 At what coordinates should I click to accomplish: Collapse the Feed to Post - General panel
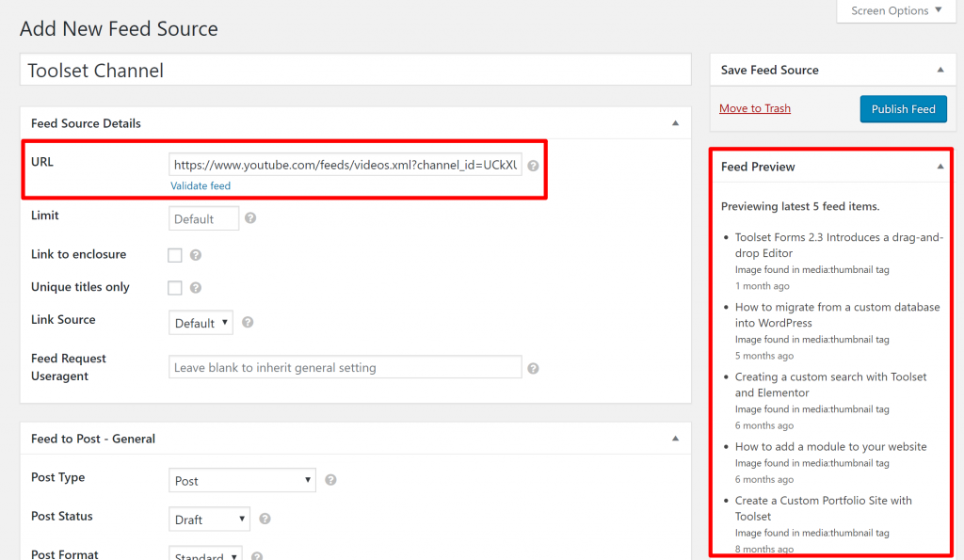pyautogui.click(x=675, y=439)
